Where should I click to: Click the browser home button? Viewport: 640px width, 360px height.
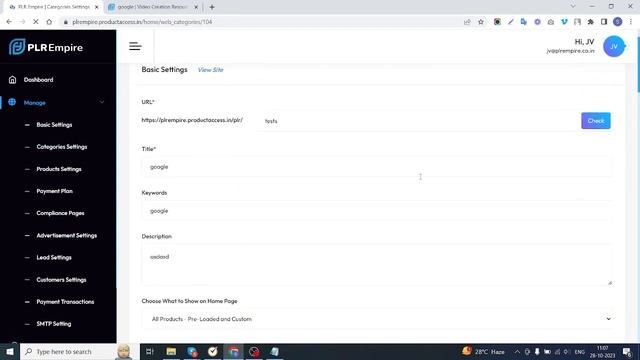point(49,22)
